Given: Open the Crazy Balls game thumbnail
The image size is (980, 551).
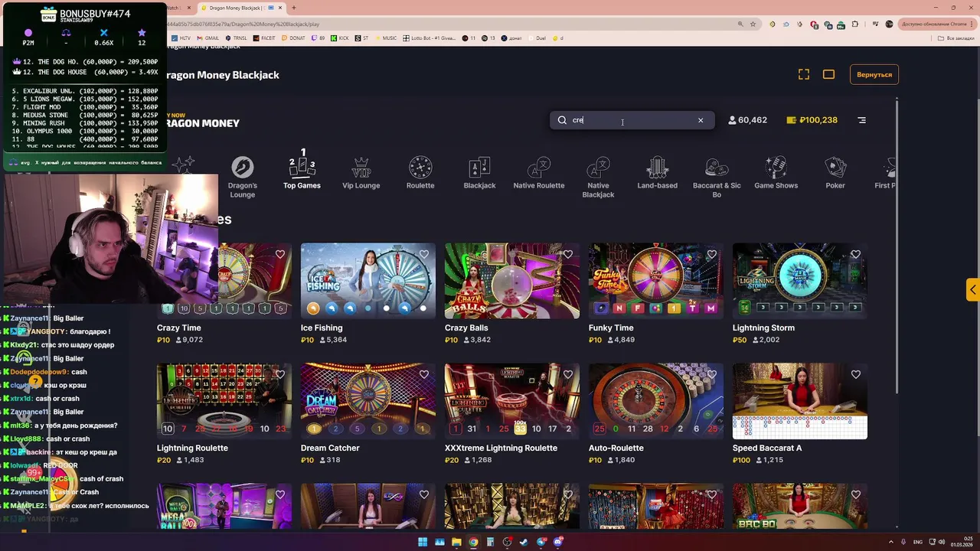Looking at the screenshot, I should pyautogui.click(x=512, y=280).
